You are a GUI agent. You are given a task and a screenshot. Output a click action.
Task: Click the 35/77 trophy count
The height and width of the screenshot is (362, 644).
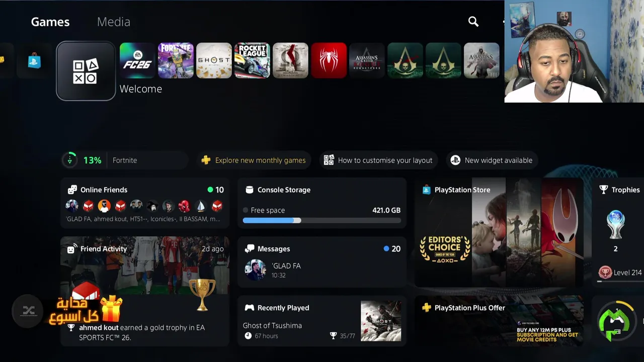(x=347, y=336)
